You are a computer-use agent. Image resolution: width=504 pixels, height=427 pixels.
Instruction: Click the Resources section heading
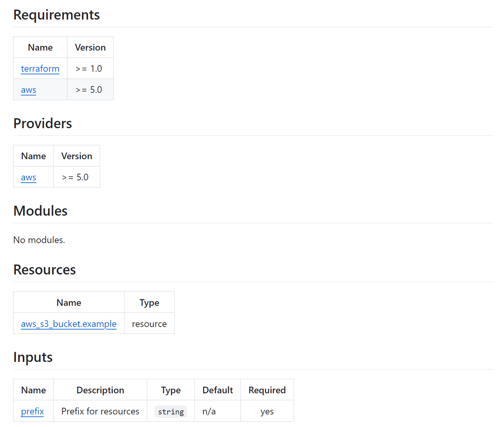tap(45, 270)
